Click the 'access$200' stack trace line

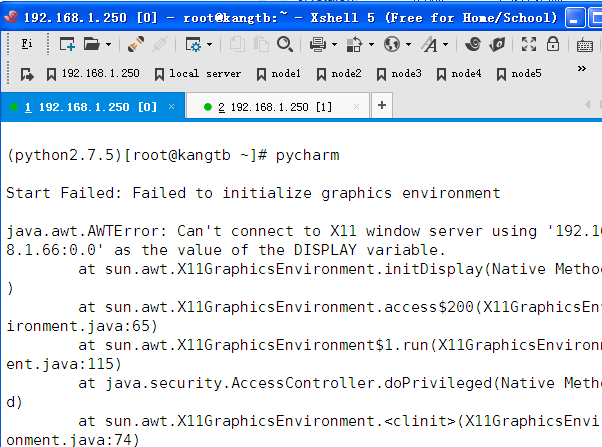(340, 307)
